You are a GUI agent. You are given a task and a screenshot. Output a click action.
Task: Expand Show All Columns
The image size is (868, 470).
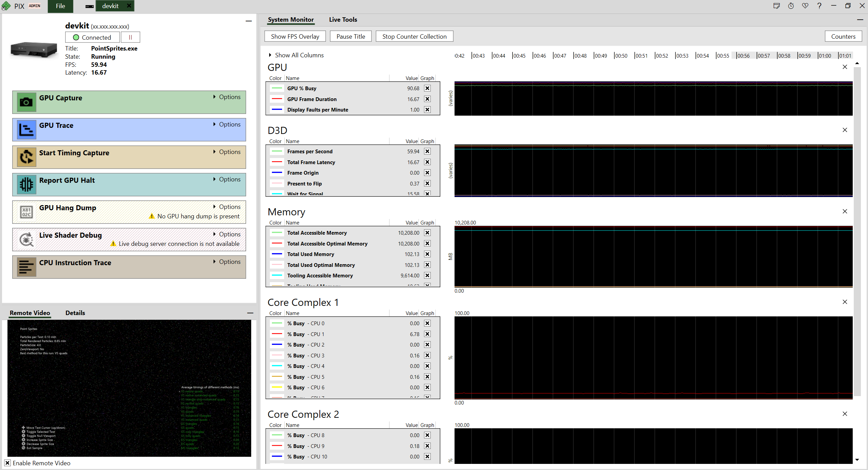tap(296, 55)
